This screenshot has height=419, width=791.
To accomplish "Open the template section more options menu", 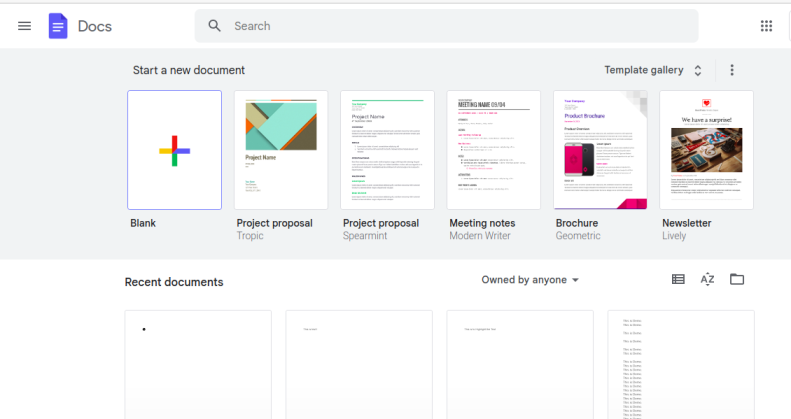I will (x=732, y=70).
